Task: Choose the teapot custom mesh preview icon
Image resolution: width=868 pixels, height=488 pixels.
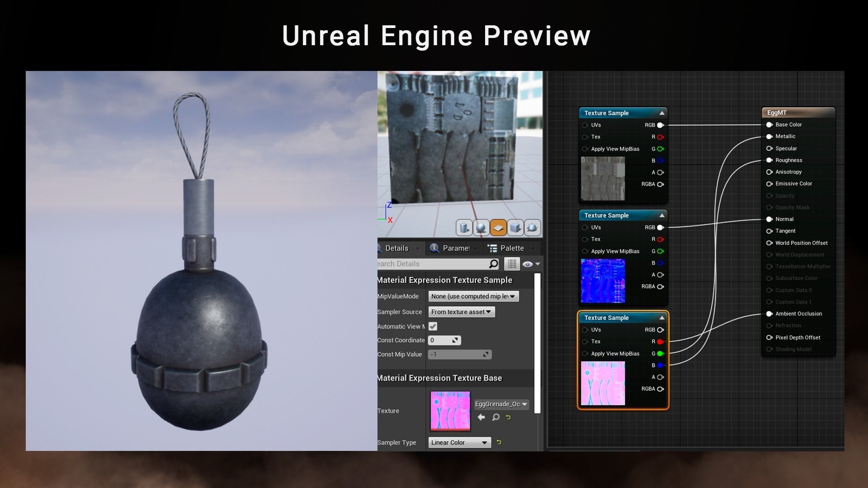Action: tap(533, 228)
